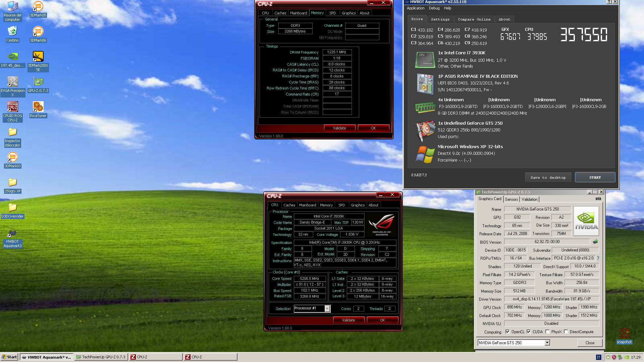This screenshot has height=362, width=644.
Task: Open the D3DOverrider folder
Action: 12,210
